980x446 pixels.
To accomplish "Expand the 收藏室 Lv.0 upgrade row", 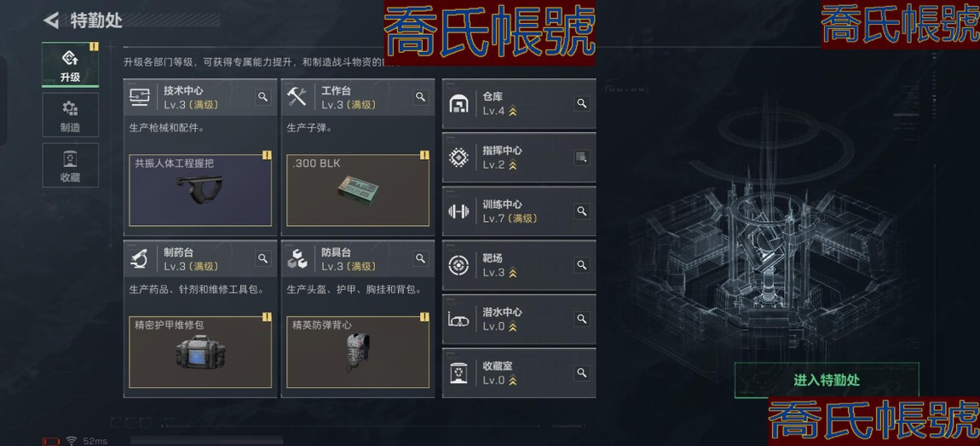I will coord(519,374).
